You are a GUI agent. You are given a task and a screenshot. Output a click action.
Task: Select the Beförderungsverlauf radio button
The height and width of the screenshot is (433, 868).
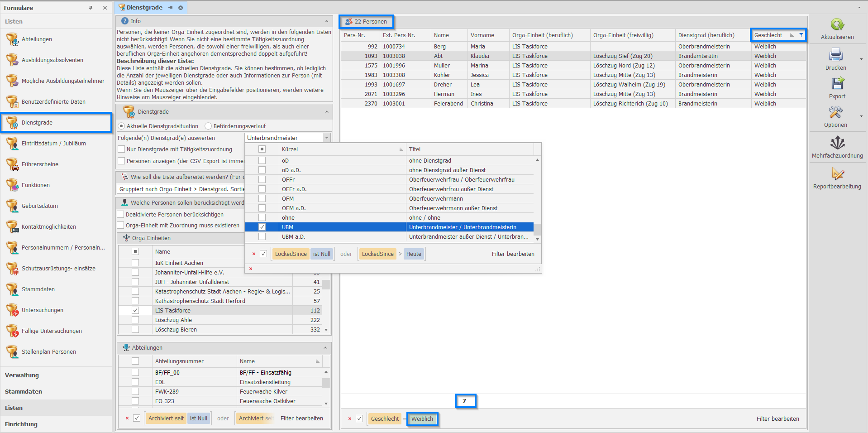(208, 126)
